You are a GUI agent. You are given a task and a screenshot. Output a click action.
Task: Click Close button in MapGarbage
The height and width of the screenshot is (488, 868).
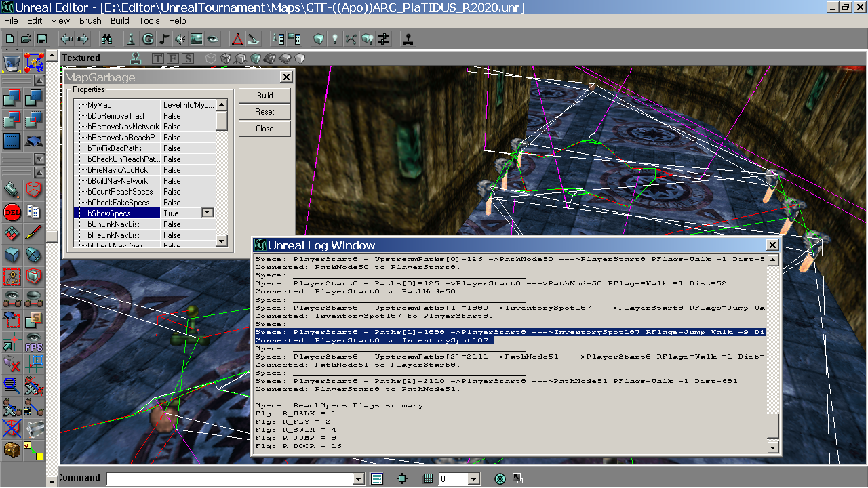point(264,129)
